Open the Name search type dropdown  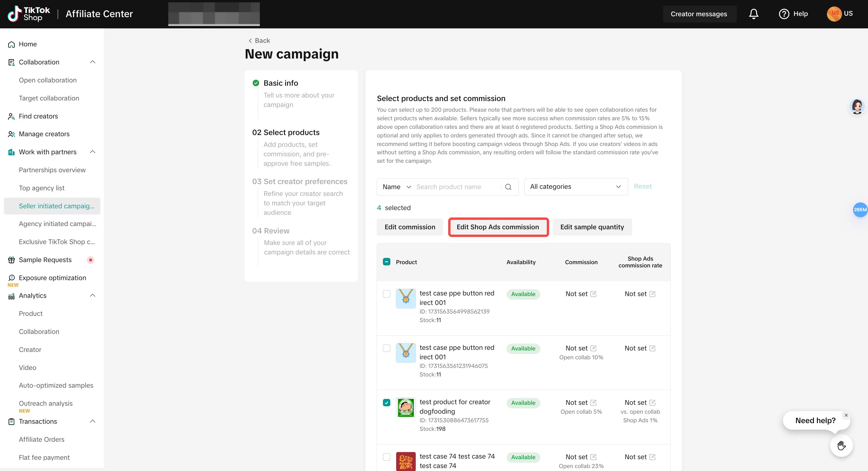(x=396, y=187)
